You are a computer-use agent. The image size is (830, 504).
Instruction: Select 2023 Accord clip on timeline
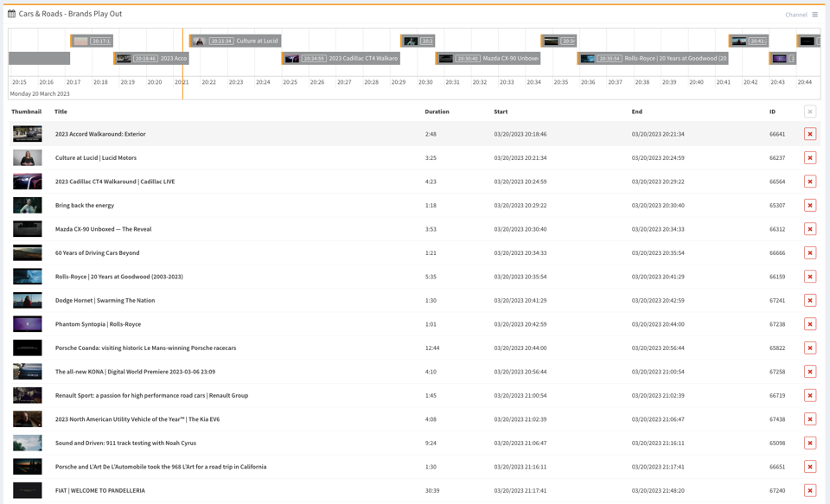click(x=151, y=58)
